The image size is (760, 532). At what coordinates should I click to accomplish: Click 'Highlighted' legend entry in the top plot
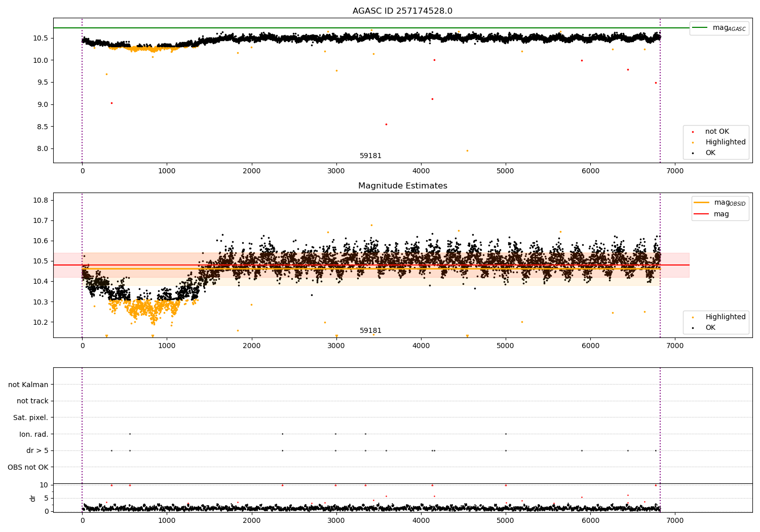[x=725, y=142]
